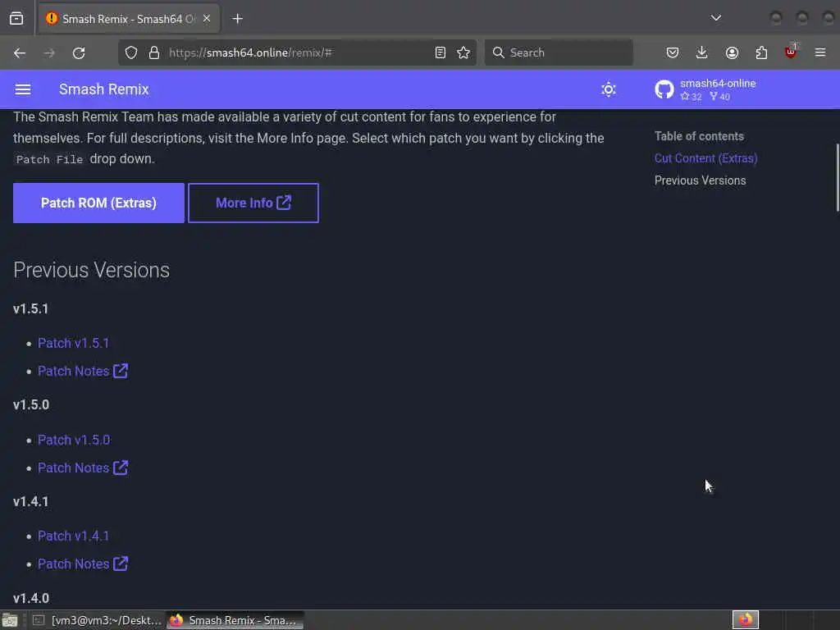Open tracking protection shield icon

point(131,52)
